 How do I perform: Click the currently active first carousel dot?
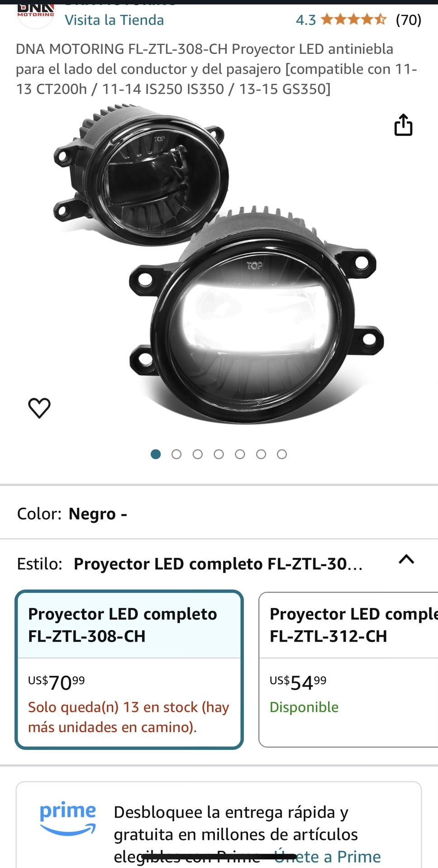(156, 454)
